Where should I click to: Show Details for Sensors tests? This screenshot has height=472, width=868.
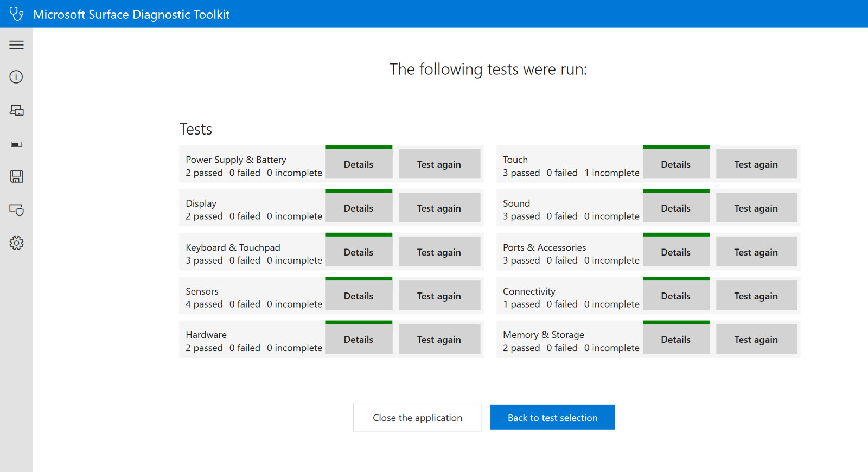[x=359, y=296]
